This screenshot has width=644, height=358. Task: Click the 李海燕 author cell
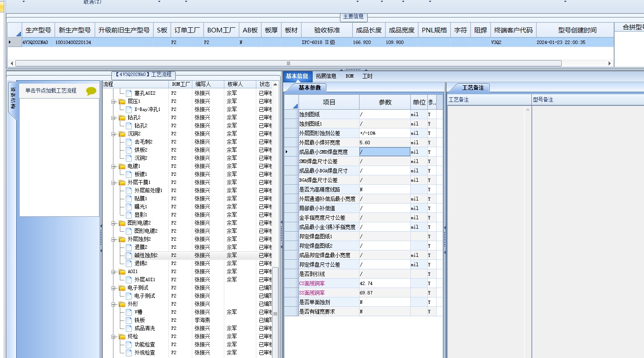(202, 320)
